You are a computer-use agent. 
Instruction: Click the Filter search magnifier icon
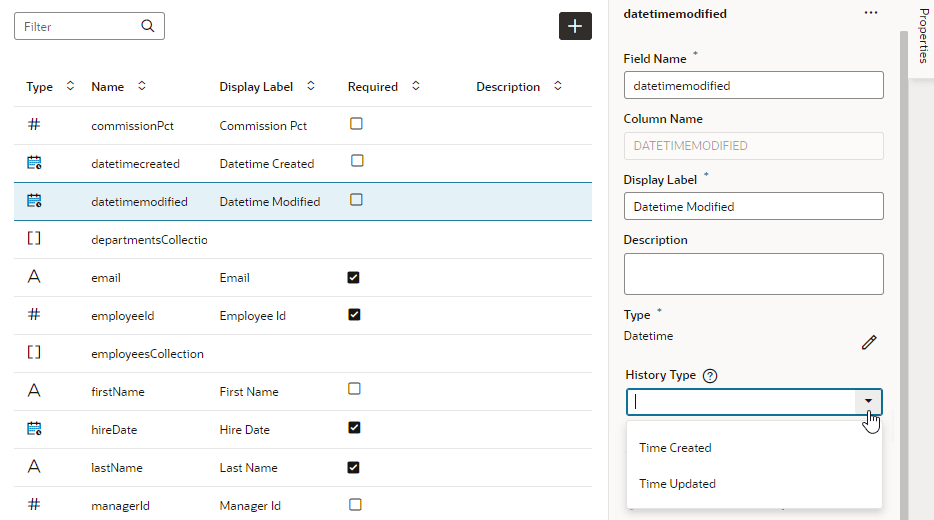point(148,26)
